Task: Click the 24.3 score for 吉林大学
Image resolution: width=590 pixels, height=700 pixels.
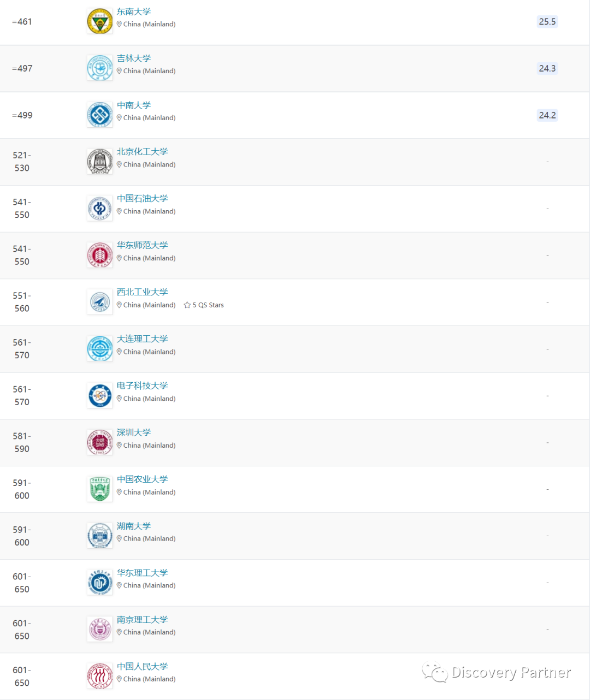Action: pyautogui.click(x=547, y=68)
